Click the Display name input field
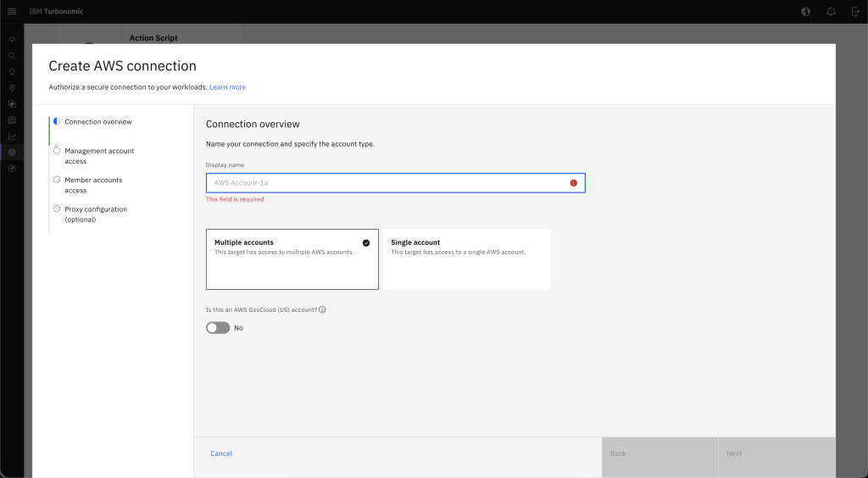Image resolution: width=868 pixels, height=478 pixels. [396, 183]
